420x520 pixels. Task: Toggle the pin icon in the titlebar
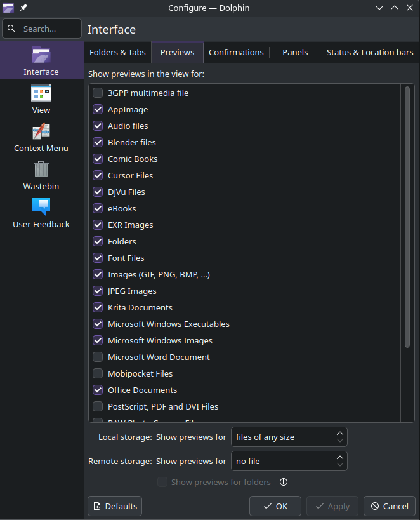23,8
